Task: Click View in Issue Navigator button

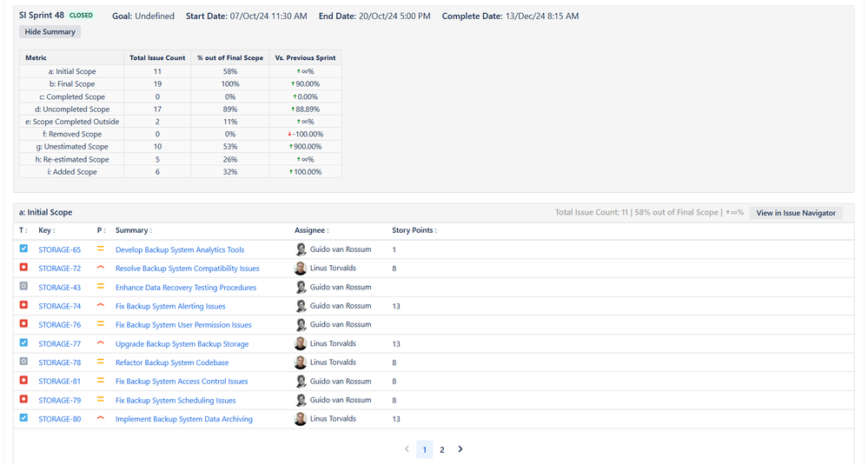Action: (x=796, y=213)
